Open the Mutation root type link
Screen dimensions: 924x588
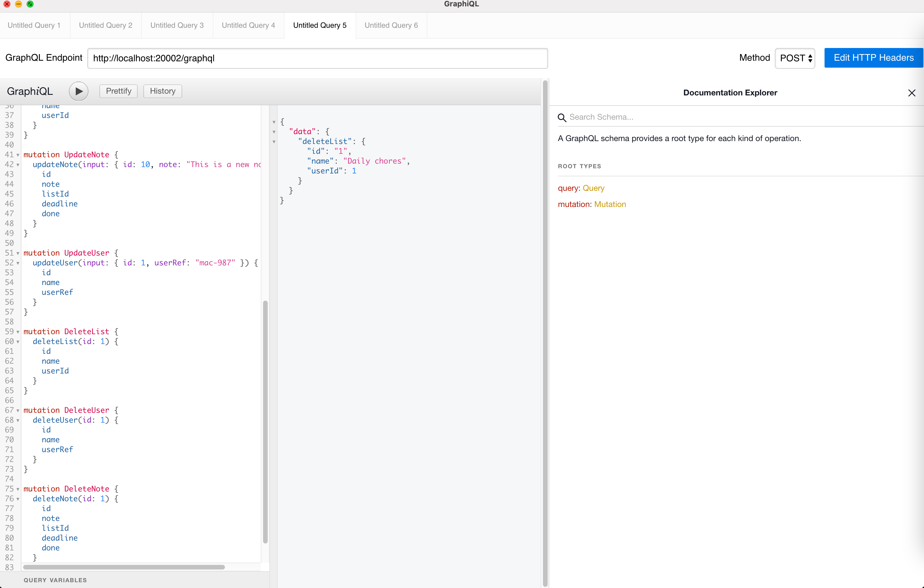pyautogui.click(x=610, y=204)
